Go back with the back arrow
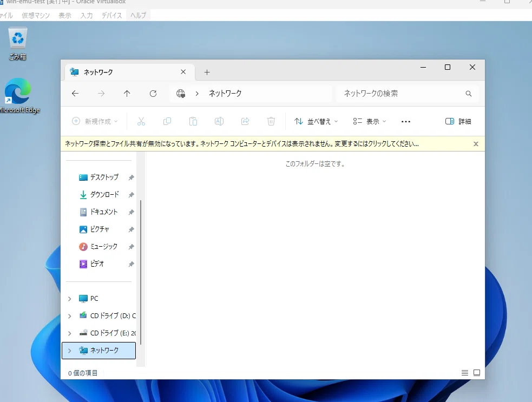 tap(75, 94)
